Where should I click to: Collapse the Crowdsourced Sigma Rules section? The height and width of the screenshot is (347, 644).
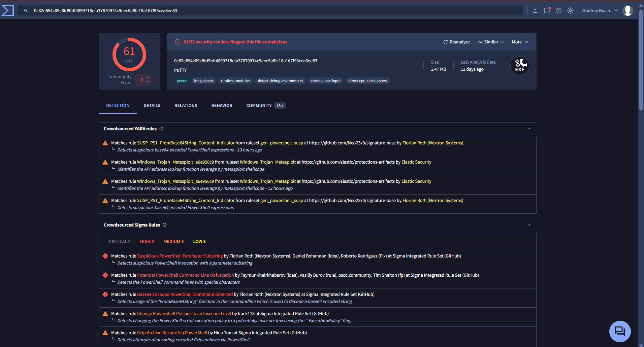click(x=529, y=225)
